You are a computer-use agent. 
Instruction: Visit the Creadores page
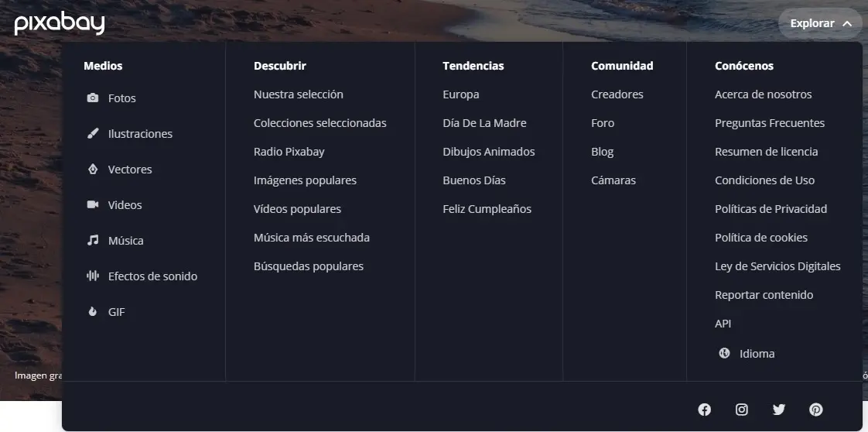[x=617, y=94]
